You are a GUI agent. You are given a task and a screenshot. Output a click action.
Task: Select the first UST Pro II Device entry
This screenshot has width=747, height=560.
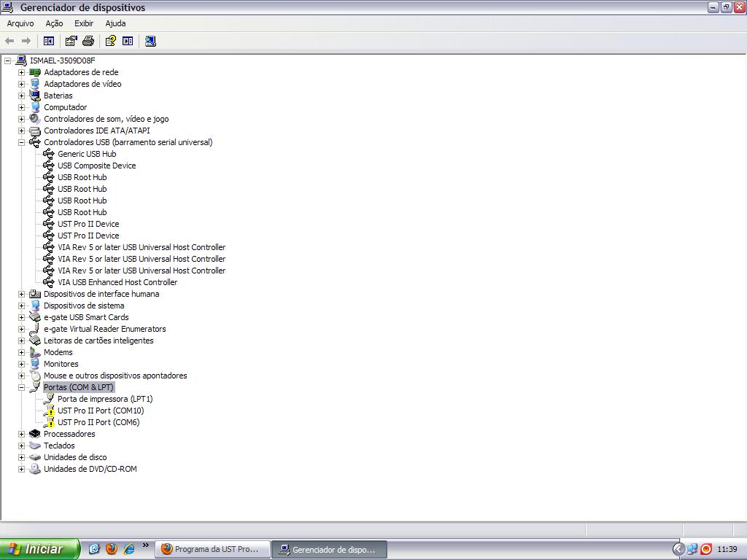88,224
